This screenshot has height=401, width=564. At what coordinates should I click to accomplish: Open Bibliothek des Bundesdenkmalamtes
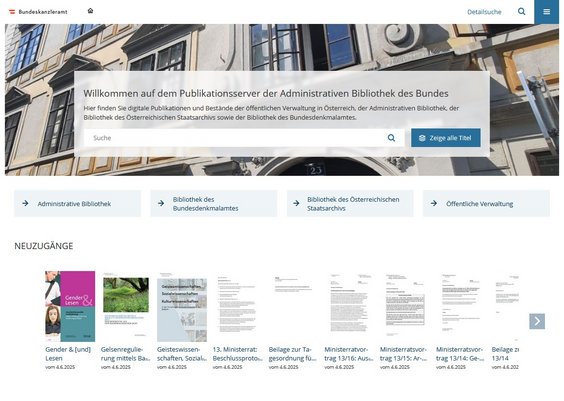[214, 204]
